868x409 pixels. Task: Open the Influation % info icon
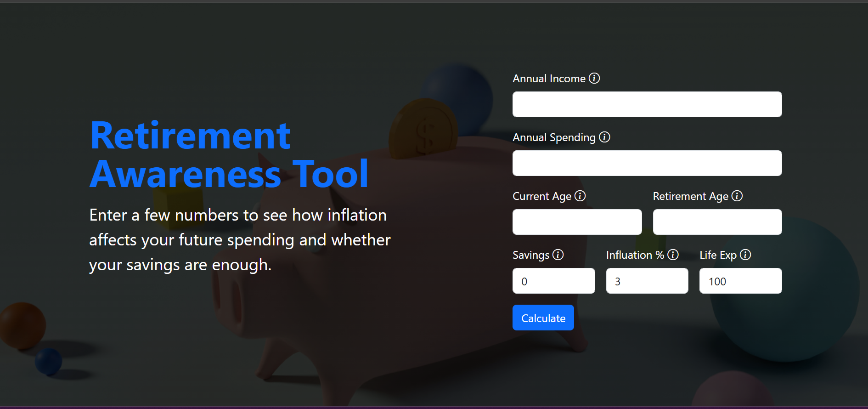[673, 255]
